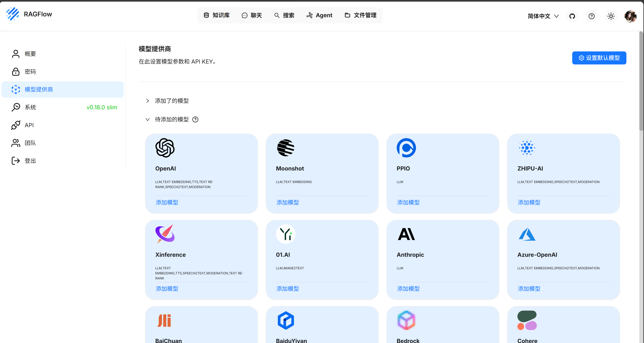Switch to Agent tab
Viewport: 644px width, 343px height.
pos(319,15)
